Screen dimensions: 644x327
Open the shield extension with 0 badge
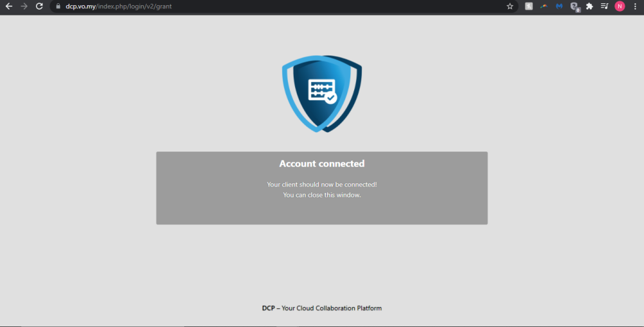pyautogui.click(x=574, y=6)
